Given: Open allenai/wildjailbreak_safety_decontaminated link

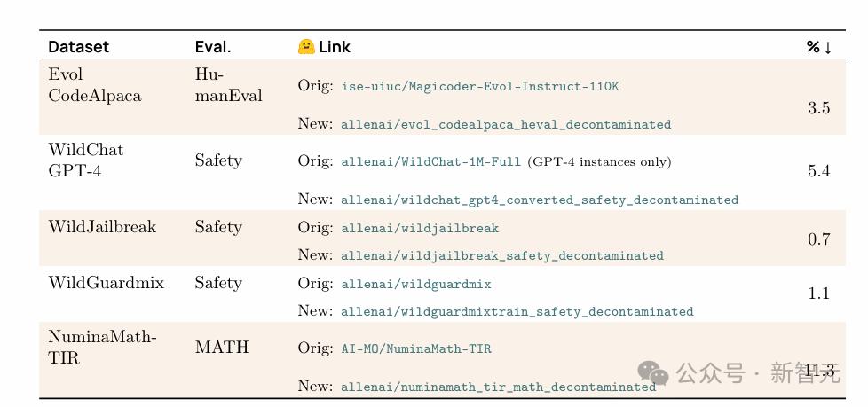Looking at the screenshot, I should [x=502, y=256].
